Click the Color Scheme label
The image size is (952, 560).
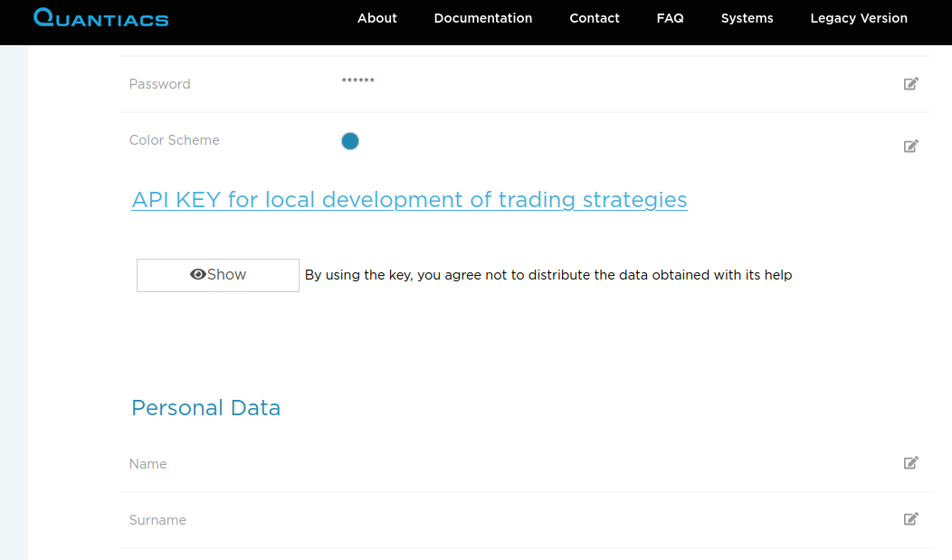point(175,140)
